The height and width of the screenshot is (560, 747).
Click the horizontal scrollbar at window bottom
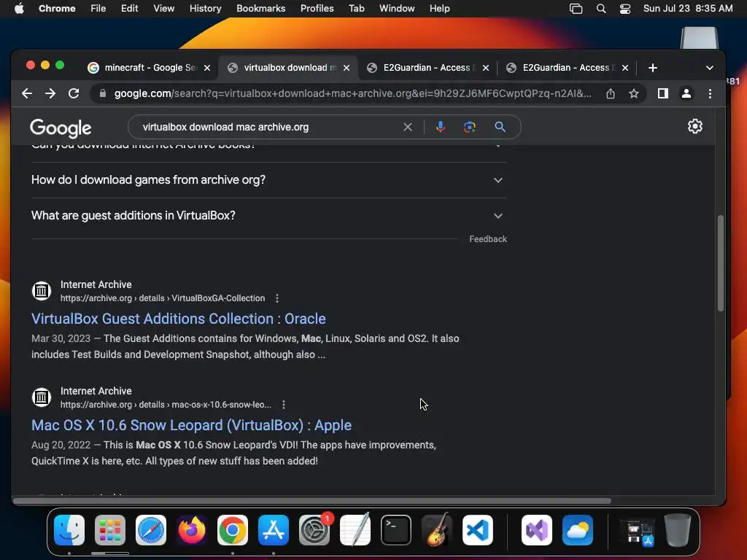(x=312, y=500)
